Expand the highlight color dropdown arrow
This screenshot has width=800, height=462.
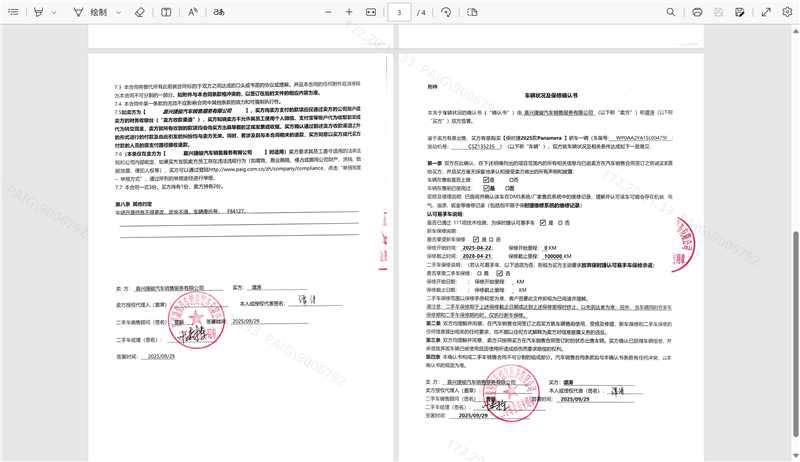coord(53,12)
